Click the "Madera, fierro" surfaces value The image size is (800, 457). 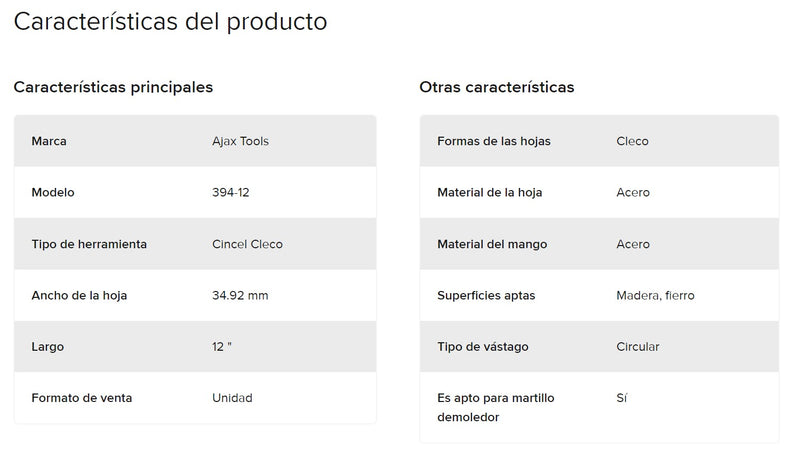point(656,295)
